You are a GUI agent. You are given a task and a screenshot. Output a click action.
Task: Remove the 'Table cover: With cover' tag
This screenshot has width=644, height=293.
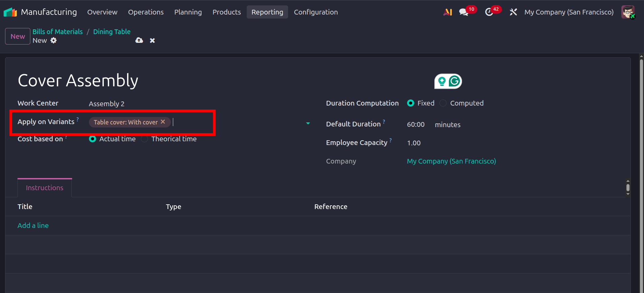pos(163,122)
